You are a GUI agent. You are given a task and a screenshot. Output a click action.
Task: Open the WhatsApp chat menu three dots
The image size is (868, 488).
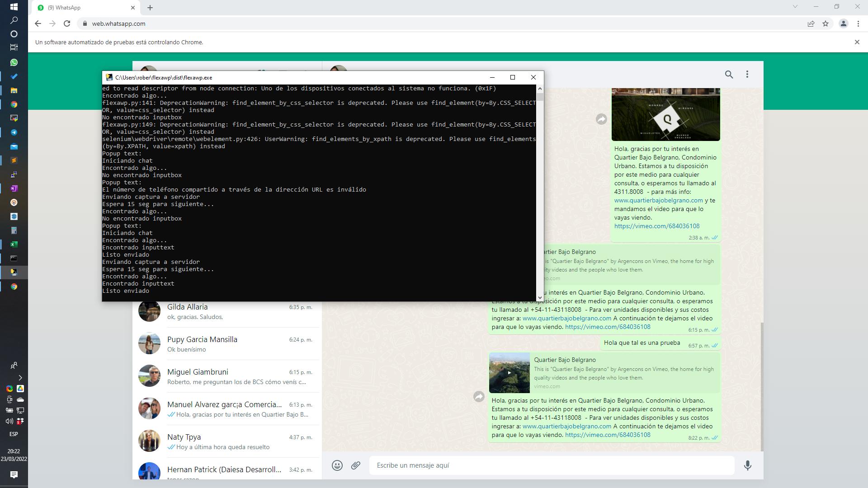[747, 75]
